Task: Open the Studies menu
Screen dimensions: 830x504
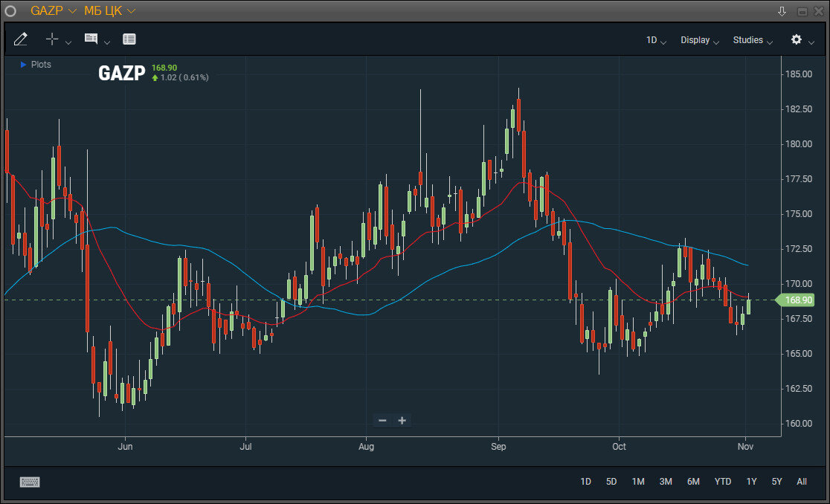Action: (753, 40)
